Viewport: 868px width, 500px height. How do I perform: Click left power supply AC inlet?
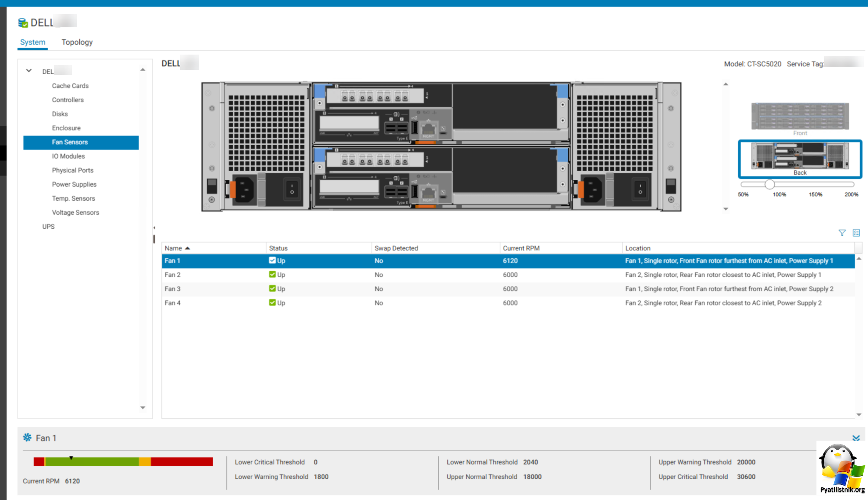point(244,190)
